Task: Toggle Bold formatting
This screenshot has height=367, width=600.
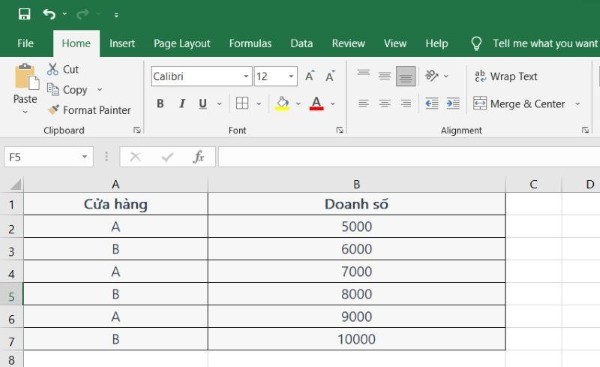Action: click(x=160, y=104)
